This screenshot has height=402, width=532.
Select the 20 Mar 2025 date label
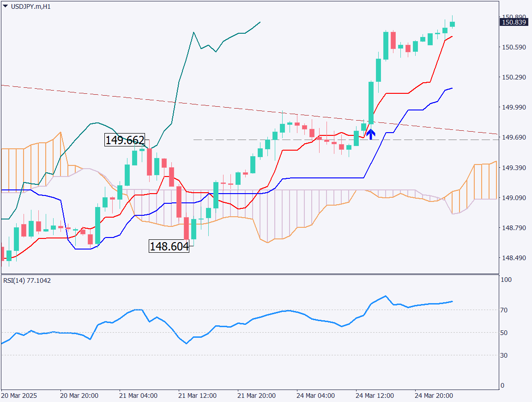coord(19,396)
